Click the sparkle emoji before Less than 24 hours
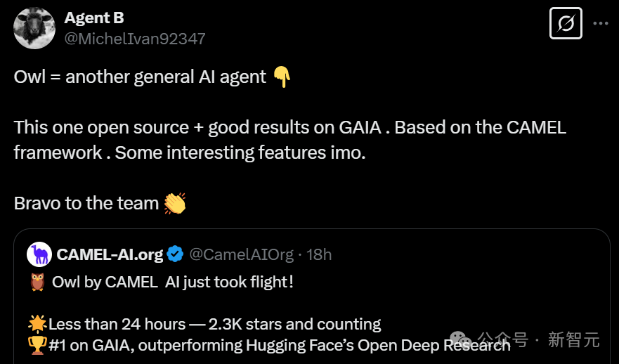The width and height of the screenshot is (619, 364). [x=37, y=324]
